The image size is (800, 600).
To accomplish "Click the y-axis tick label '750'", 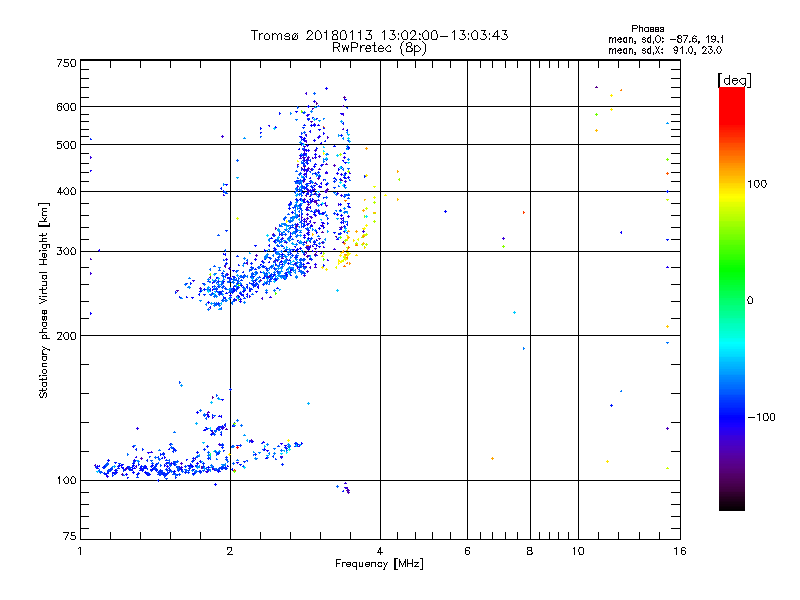I will [67, 63].
